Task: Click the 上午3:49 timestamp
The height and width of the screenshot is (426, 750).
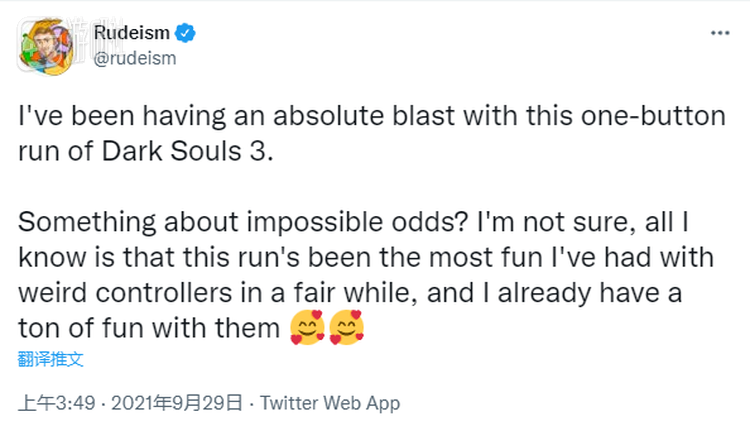Action: click(56, 403)
